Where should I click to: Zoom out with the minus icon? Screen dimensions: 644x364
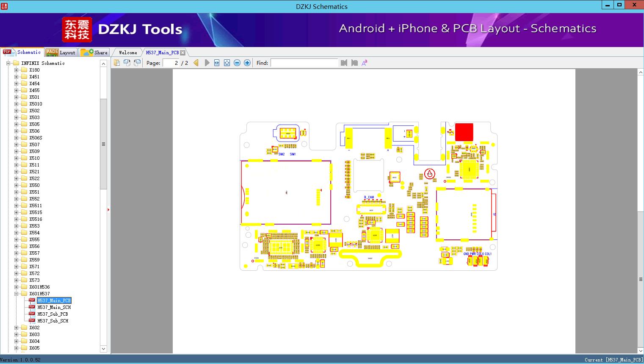coord(237,63)
